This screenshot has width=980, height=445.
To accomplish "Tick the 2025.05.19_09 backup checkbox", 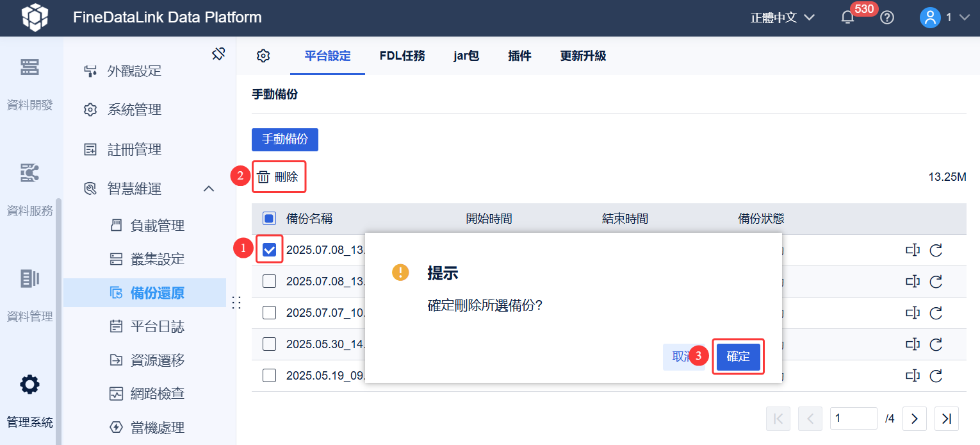I will click(270, 376).
